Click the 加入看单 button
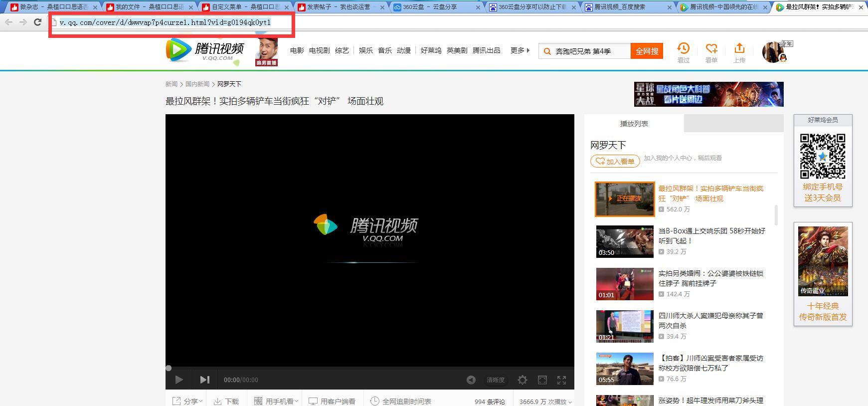Viewport: 868px width, 406px height. (615, 161)
